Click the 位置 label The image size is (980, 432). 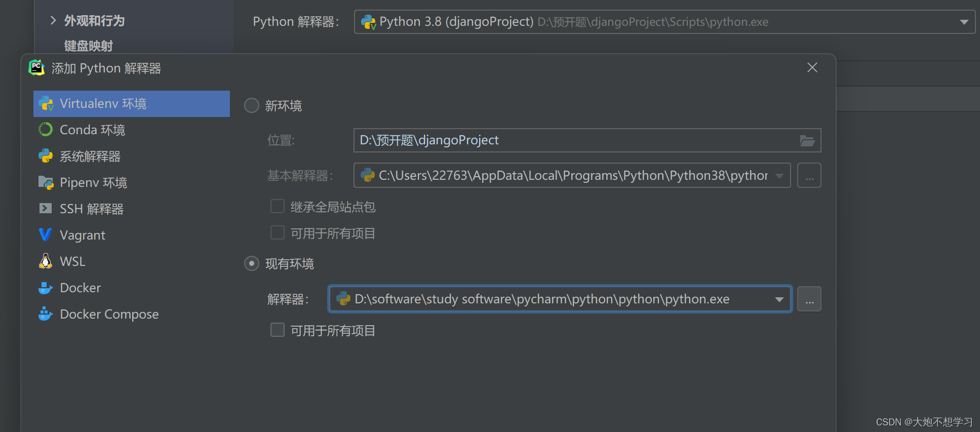281,140
